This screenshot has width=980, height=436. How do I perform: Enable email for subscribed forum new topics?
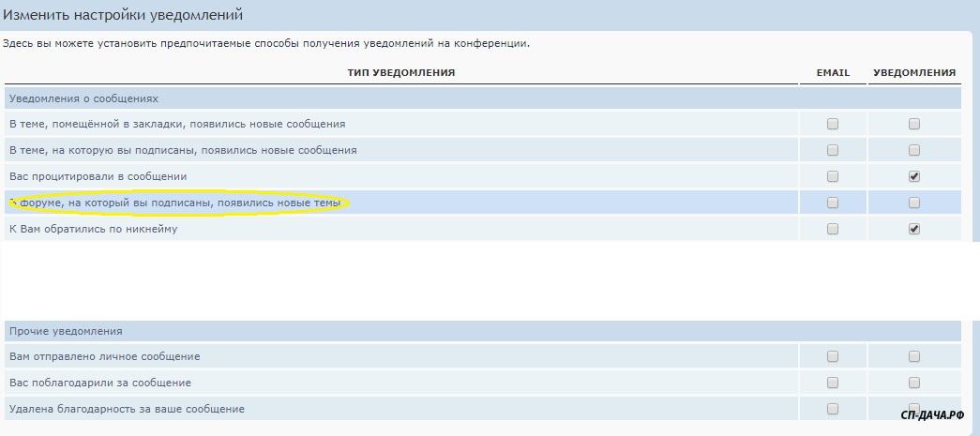[833, 203]
